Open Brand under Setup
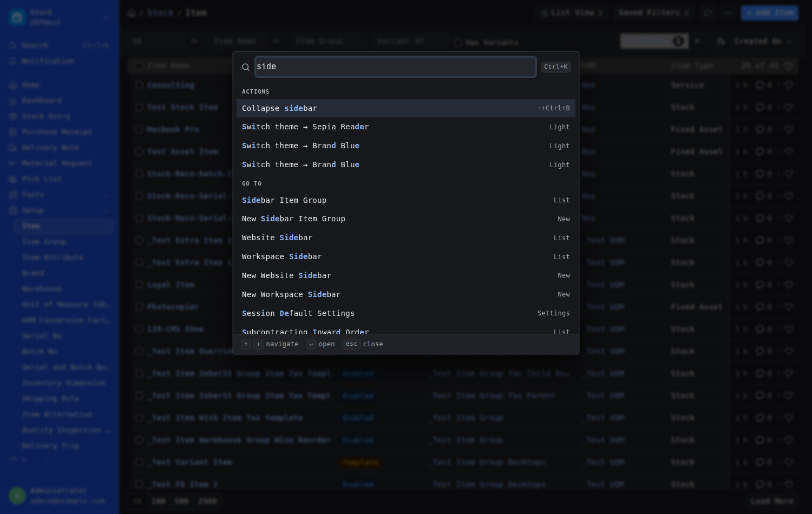The height and width of the screenshot is (514, 812). pos(64,273)
